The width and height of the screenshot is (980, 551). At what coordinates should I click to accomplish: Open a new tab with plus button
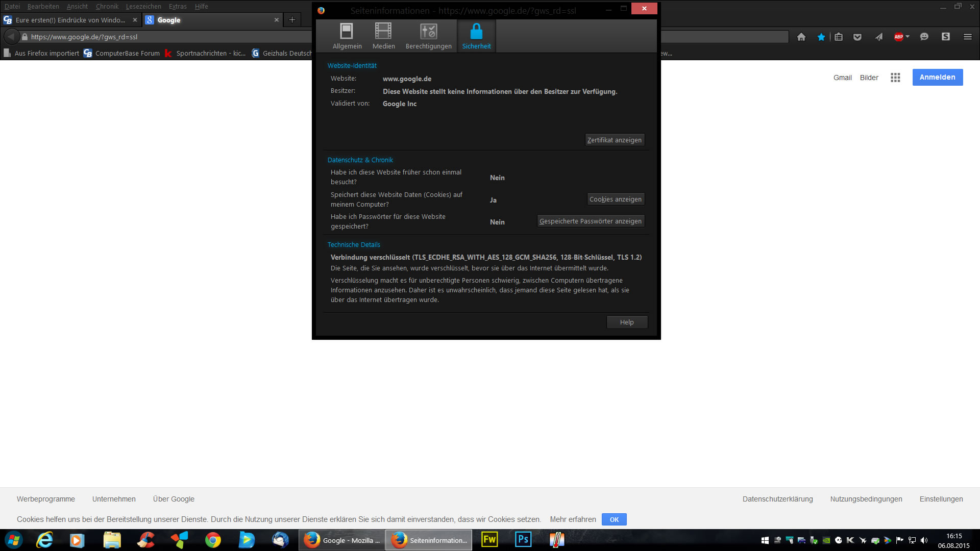pyautogui.click(x=292, y=20)
